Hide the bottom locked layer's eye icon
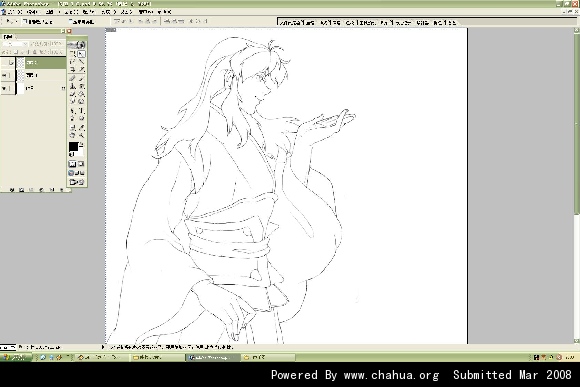The image size is (580, 387). point(4,88)
